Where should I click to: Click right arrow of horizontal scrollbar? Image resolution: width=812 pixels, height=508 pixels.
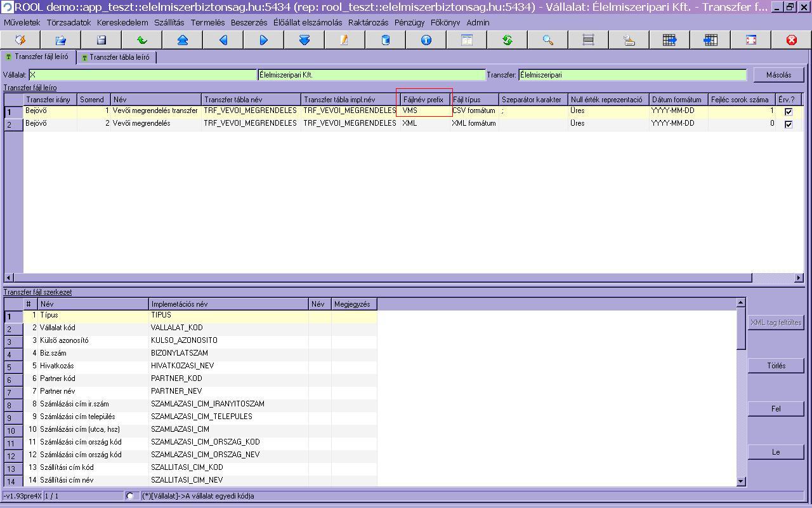[799, 277]
